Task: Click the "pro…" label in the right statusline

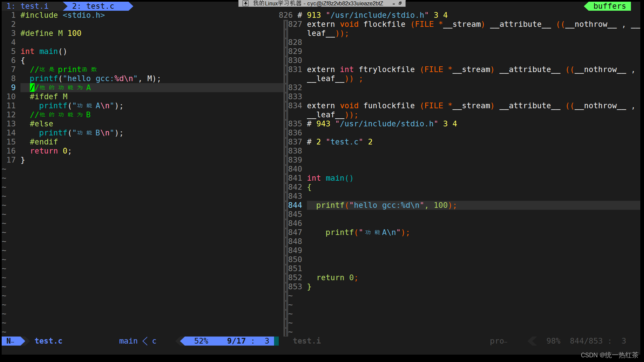Action: point(498,341)
